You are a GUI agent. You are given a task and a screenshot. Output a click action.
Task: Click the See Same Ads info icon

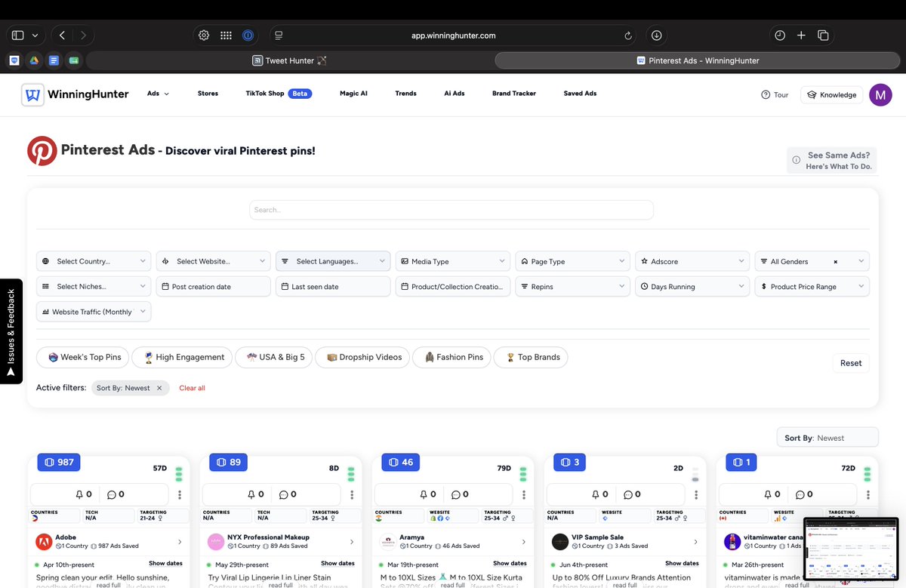click(796, 160)
